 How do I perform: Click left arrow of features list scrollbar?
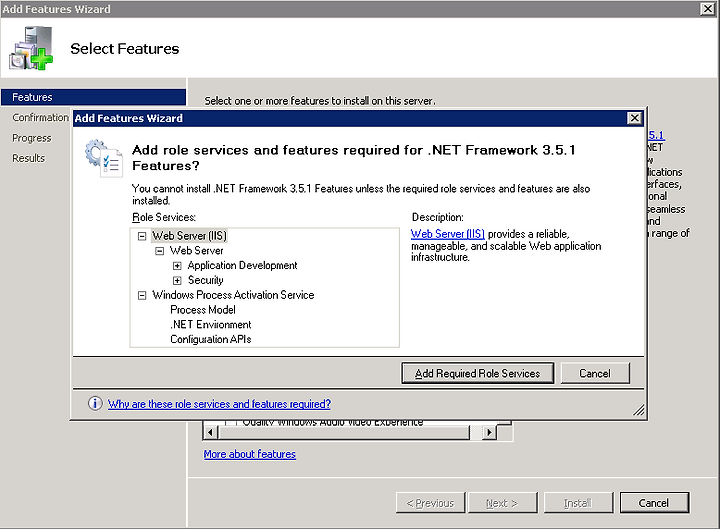[x=211, y=432]
